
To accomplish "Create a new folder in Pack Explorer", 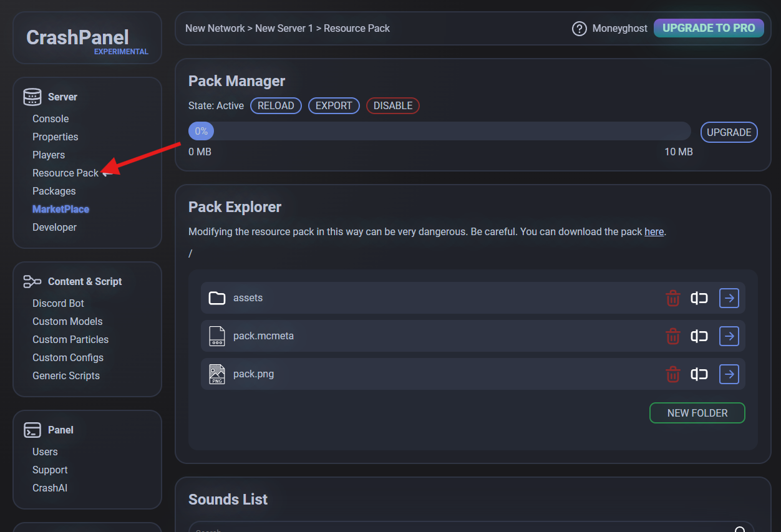I will 697,413.
